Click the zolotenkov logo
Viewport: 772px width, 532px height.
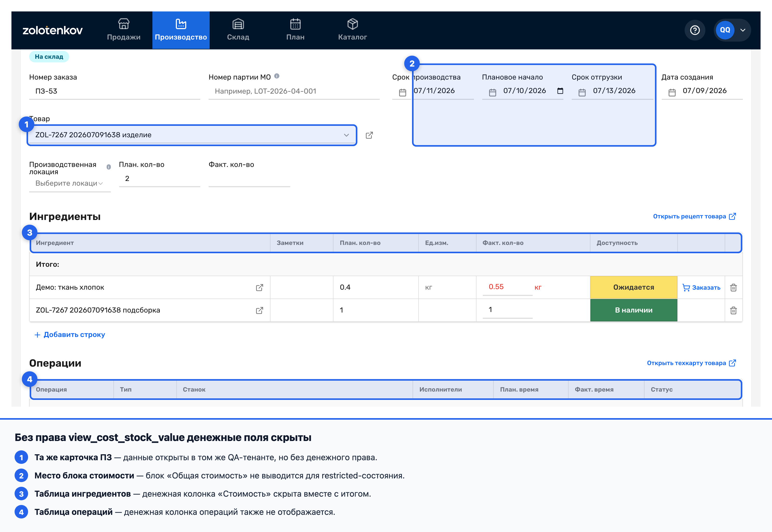[52, 30]
